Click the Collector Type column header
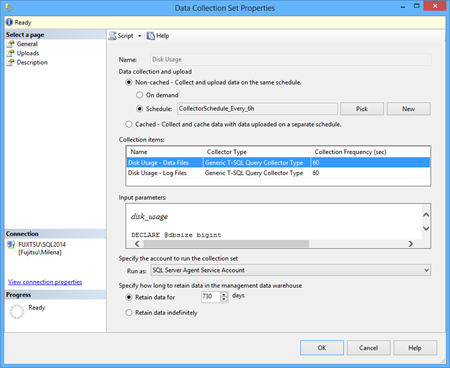Image resolution: width=450 pixels, height=368 pixels. pos(257,152)
